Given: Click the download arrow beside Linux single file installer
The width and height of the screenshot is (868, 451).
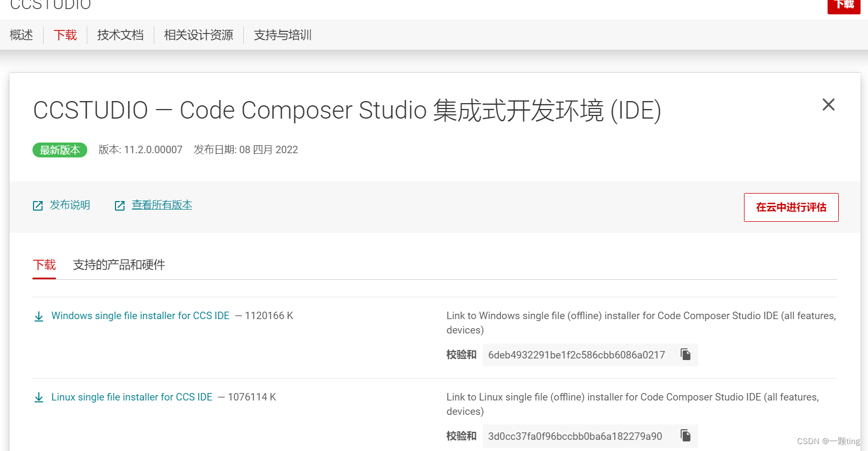Looking at the screenshot, I should [38, 397].
